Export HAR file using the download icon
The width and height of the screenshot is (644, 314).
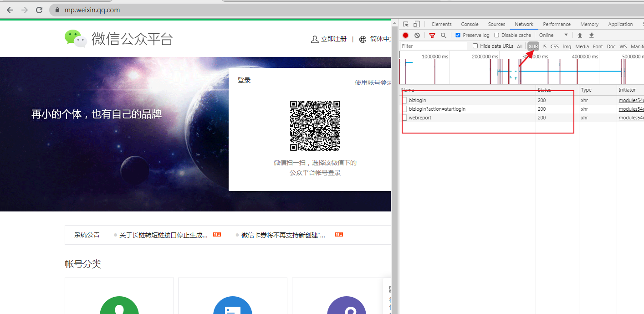pyautogui.click(x=591, y=35)
